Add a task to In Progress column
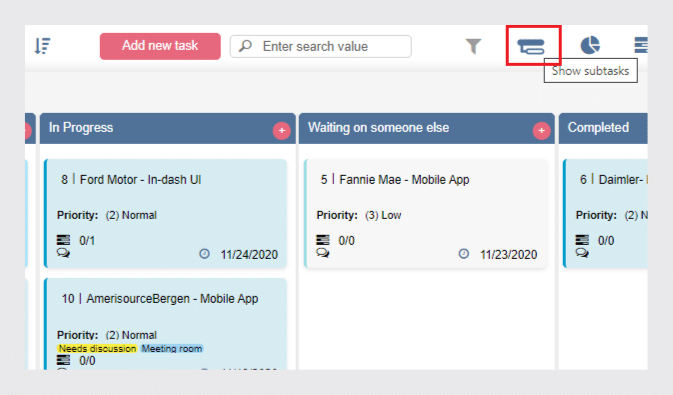Viewport: 673px width, 395px height. [x=282, y=131]
